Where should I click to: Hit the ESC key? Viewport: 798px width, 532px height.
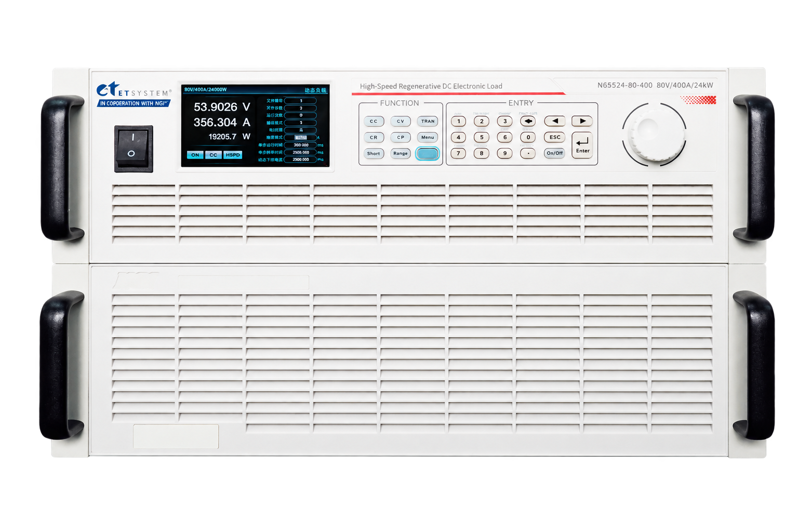(x=555, y=137)
